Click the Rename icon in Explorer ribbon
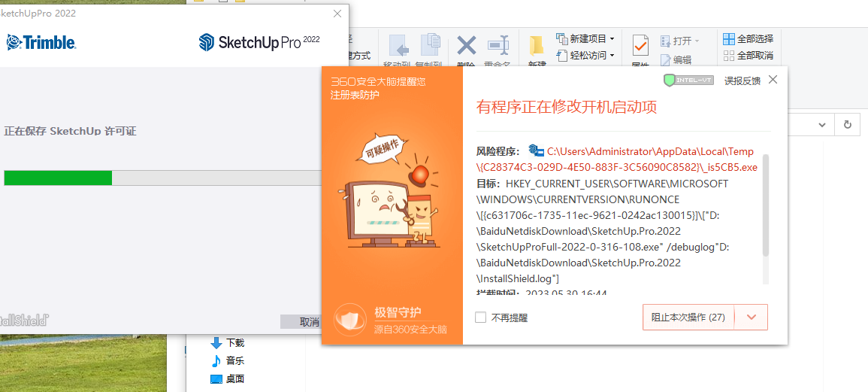Image resolution: width=868 pixels, height=392 pixels. click(498, 45)
